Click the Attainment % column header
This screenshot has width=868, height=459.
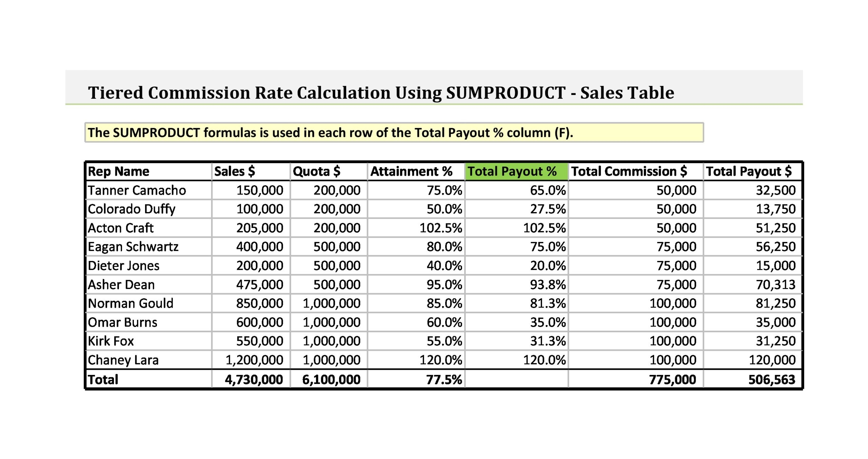[416, 171]
